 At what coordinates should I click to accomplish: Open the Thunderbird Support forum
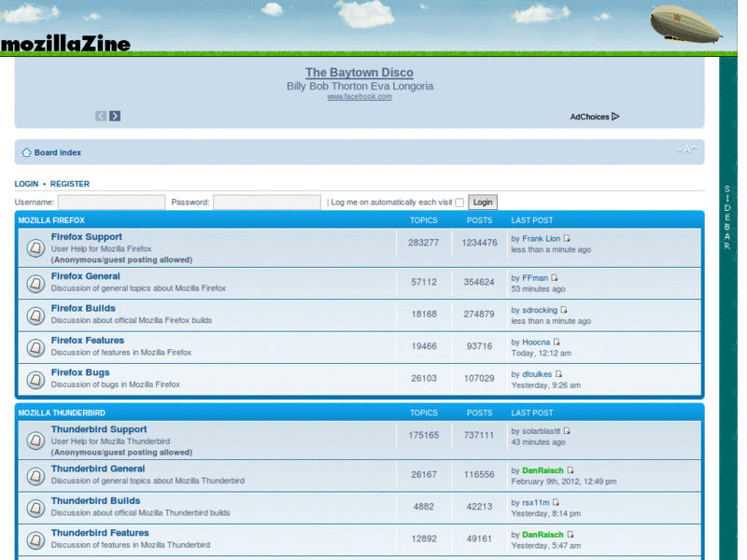click(99, 429)
